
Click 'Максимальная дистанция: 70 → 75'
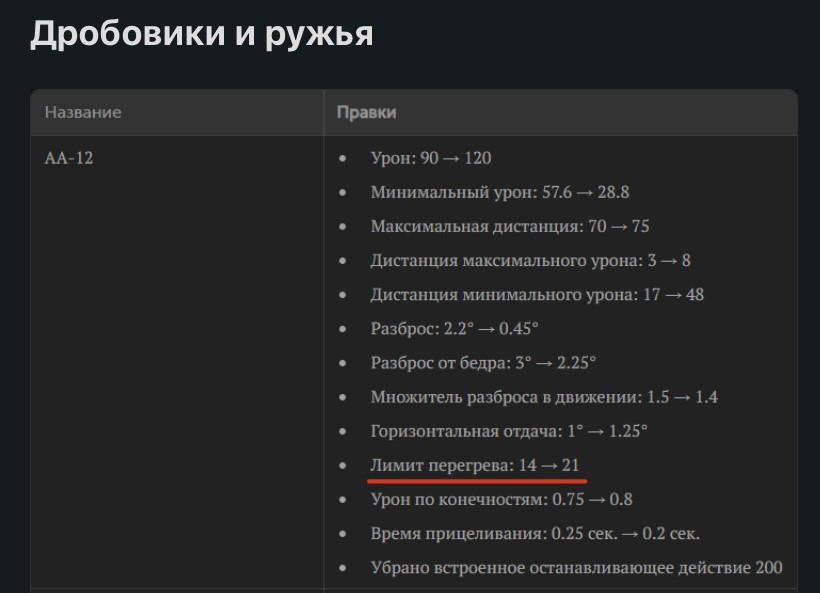(510, 226)
